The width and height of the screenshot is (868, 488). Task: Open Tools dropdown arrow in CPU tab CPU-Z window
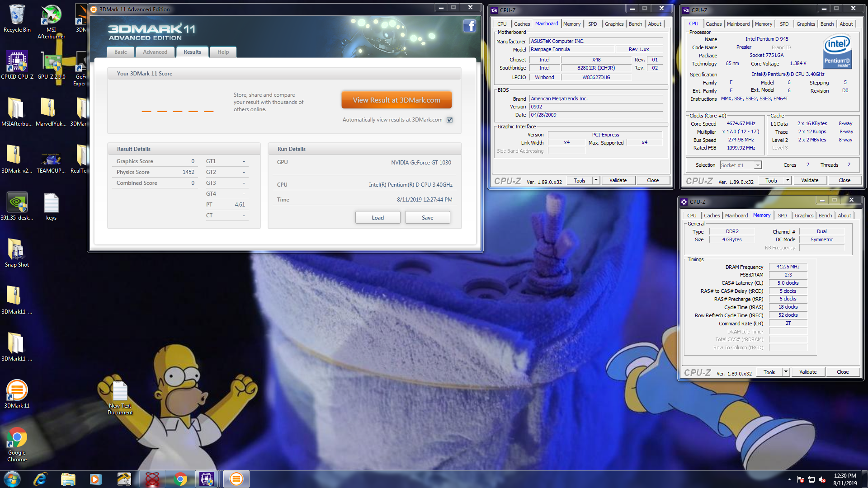(x=788, y=180)
